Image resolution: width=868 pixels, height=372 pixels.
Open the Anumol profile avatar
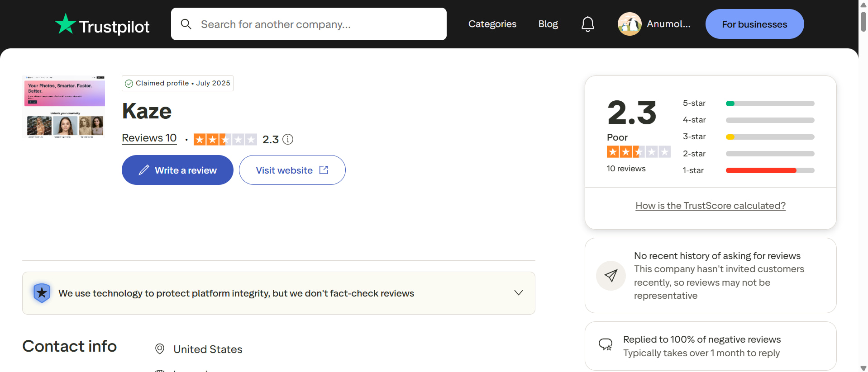(630, 24)
